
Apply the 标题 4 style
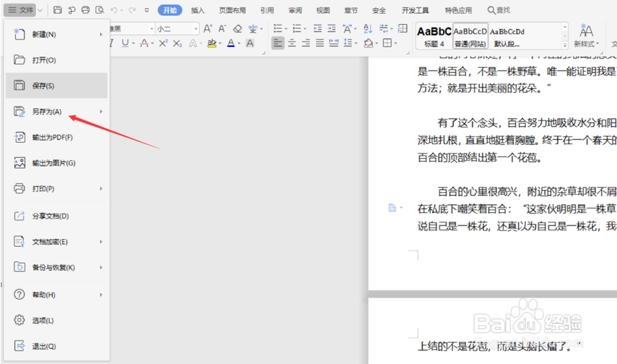pos(434,36)
